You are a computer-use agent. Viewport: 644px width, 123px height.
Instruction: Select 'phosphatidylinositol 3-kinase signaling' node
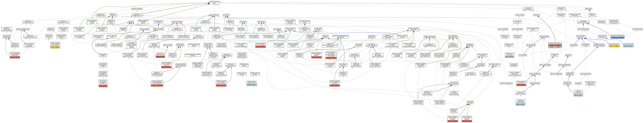pos(181,65)
